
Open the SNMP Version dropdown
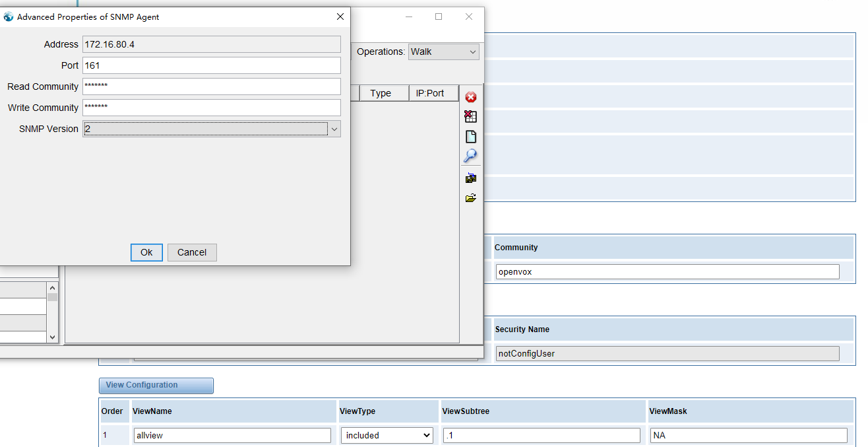[334, 129]
